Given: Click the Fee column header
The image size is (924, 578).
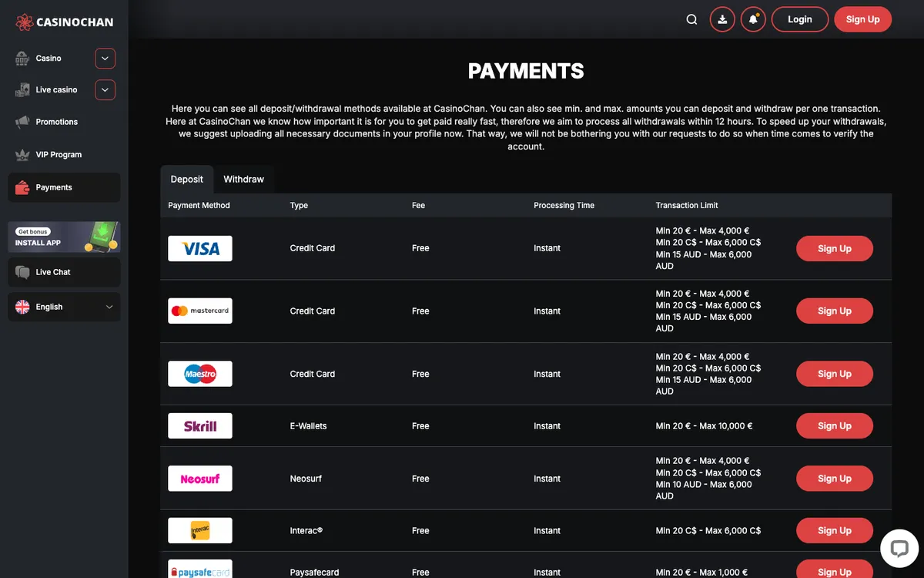Looking at the screenshot, I should point(418,206).
